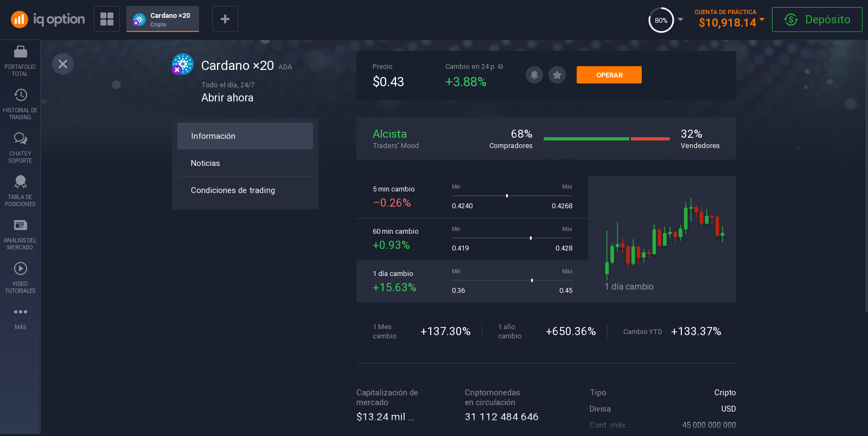Select the 5 min cambio row
The image size is (868, 436).
click(472, 197)
